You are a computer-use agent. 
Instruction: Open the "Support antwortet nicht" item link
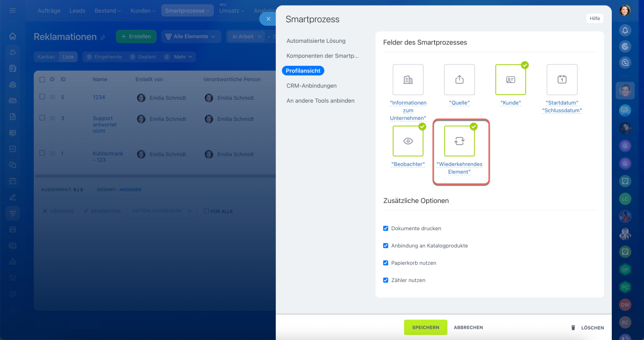(105, 124)
